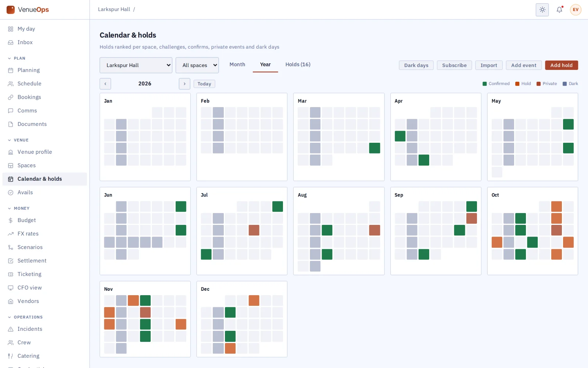This screenshot has width=588, height=368.
Task: Collapse the PLAN sidebar section
Action: coord(17,58)
